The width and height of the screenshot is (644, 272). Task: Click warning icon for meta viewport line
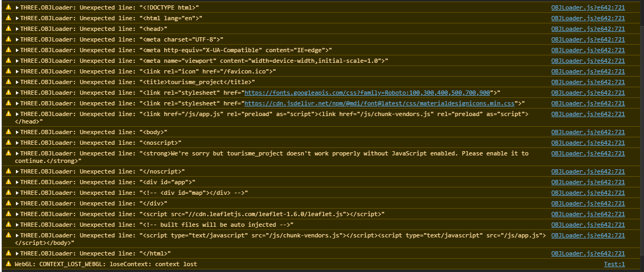8,61
